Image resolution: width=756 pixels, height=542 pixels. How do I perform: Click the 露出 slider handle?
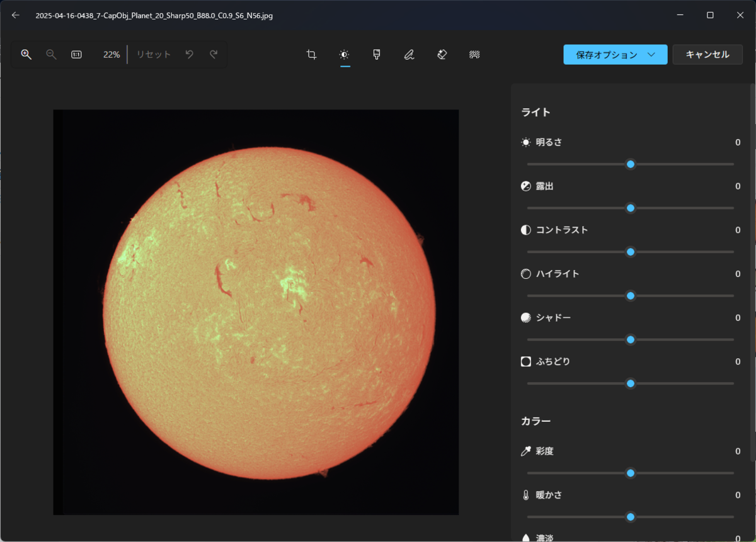coord(631,208)
